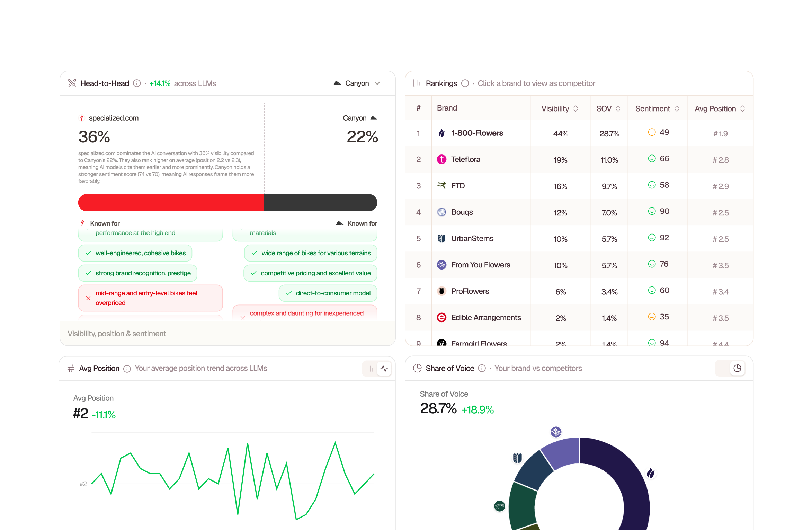Click the red specialized.com visibility bar
Screen dimensions: 812x530
point(171,203)
